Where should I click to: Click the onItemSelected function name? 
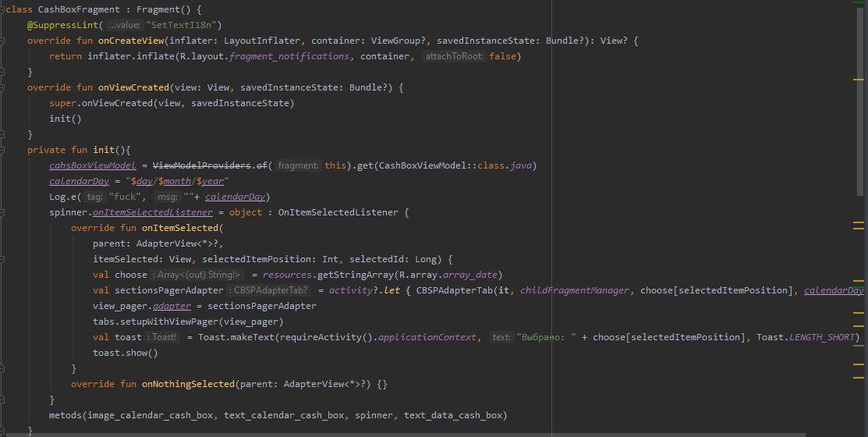[x=180, y=228]
